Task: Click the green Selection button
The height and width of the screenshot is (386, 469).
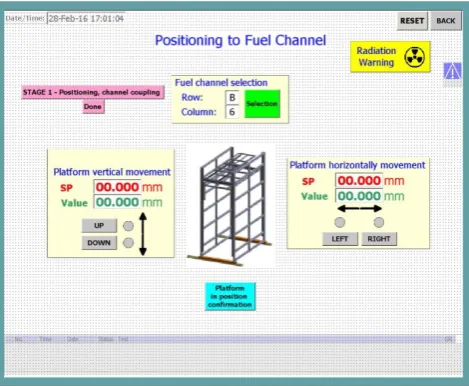Action: pos(262,104)
